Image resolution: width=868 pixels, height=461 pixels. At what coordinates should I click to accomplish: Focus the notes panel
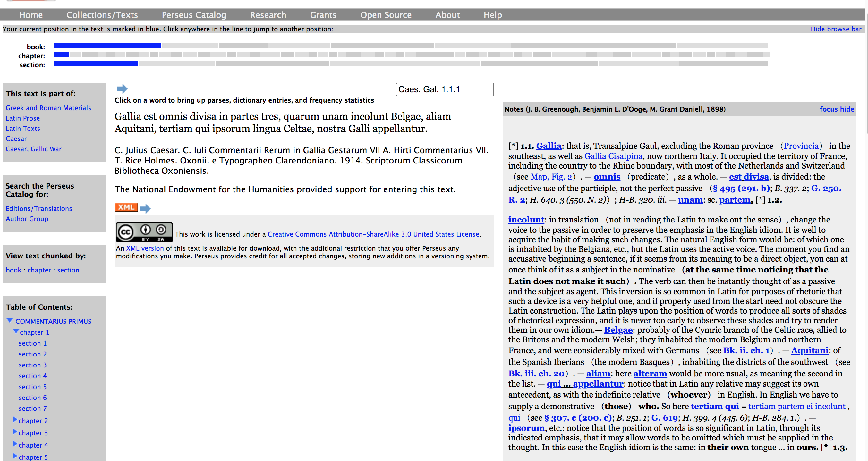coord(829,109)
